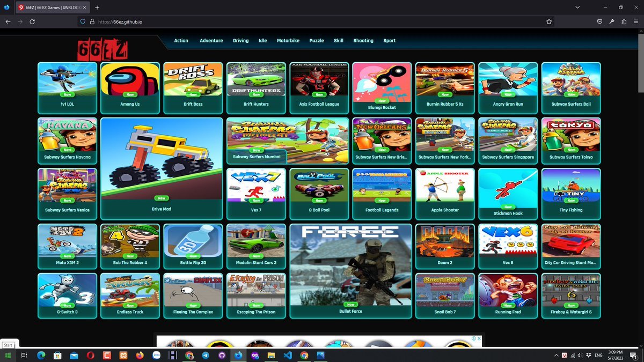The width and height of the screenshot is (644, 362).
Task: Go to the Motorbike category
Action: 288,41
